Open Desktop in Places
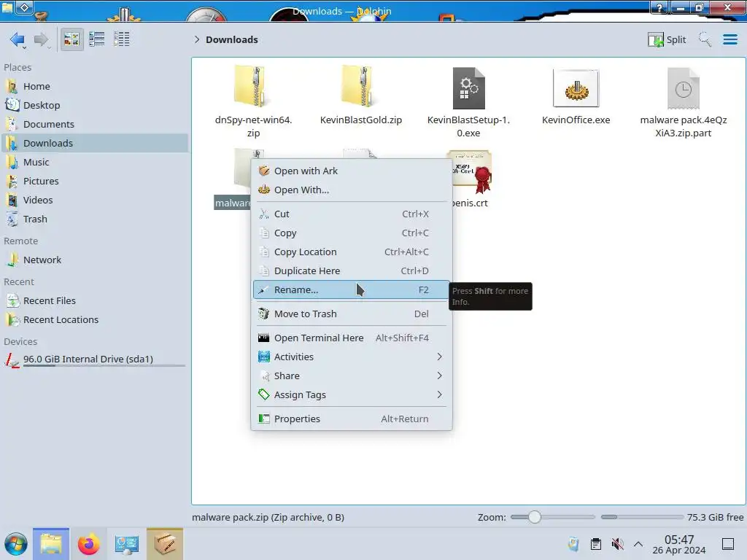 tap(94, 105)
